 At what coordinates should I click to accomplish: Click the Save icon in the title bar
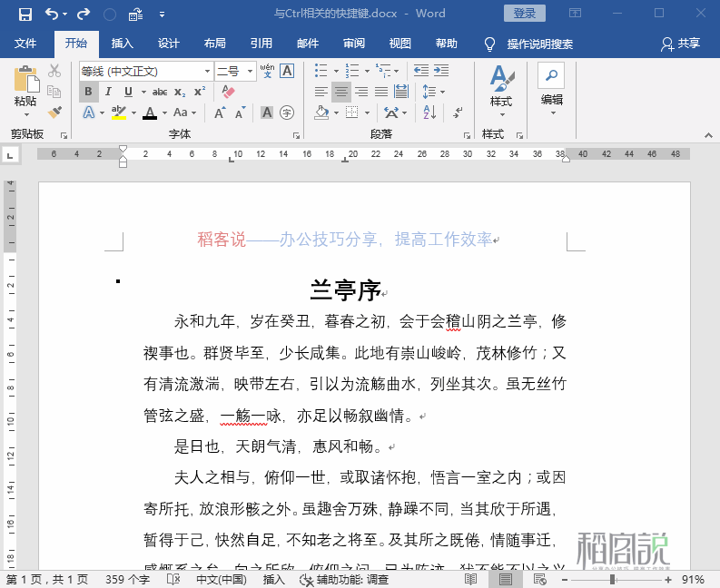point(25,14)
